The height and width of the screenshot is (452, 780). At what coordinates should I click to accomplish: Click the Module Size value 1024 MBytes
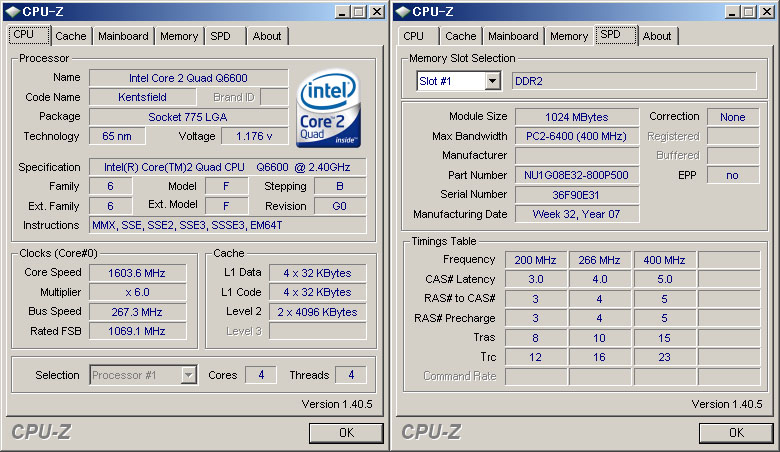tap(577, 117)
